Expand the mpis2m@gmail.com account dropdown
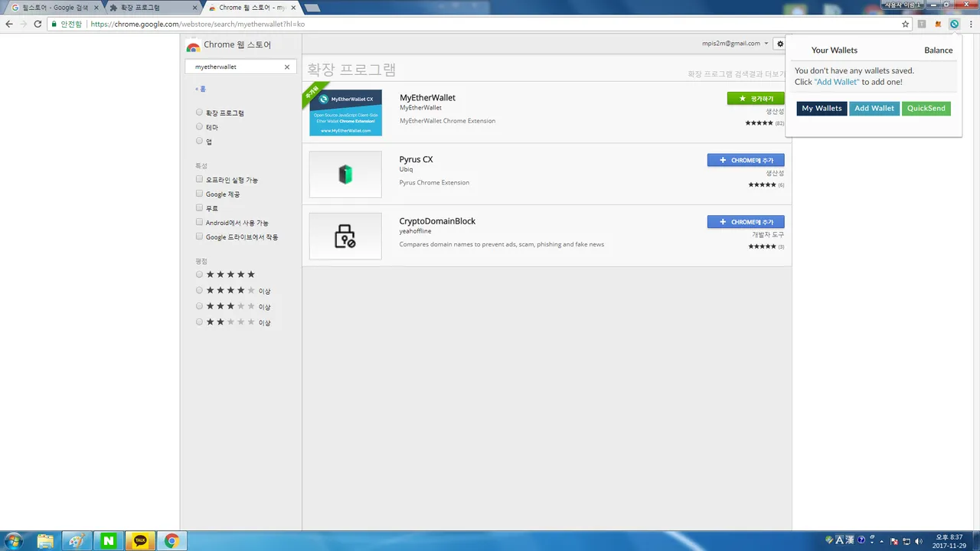Image resolution: width=980 pixels, height=551 pixels. point(735,44)
